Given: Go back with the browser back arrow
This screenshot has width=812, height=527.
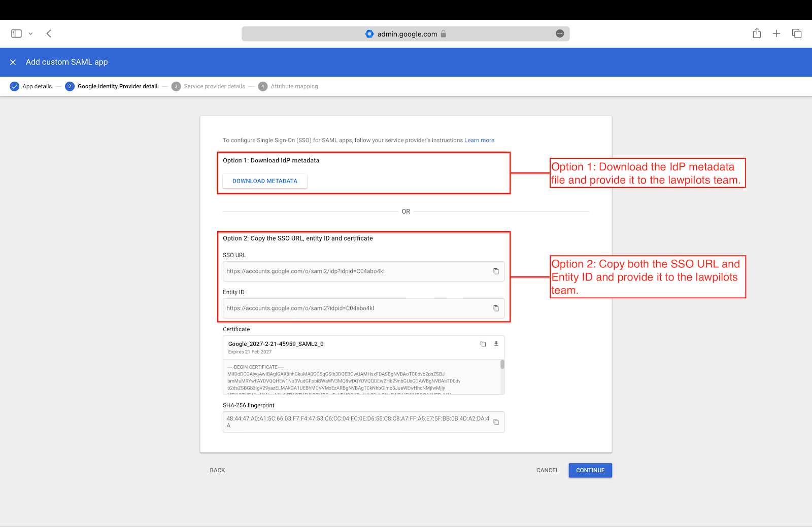Looking at the screenshot, I should (49, 33).
